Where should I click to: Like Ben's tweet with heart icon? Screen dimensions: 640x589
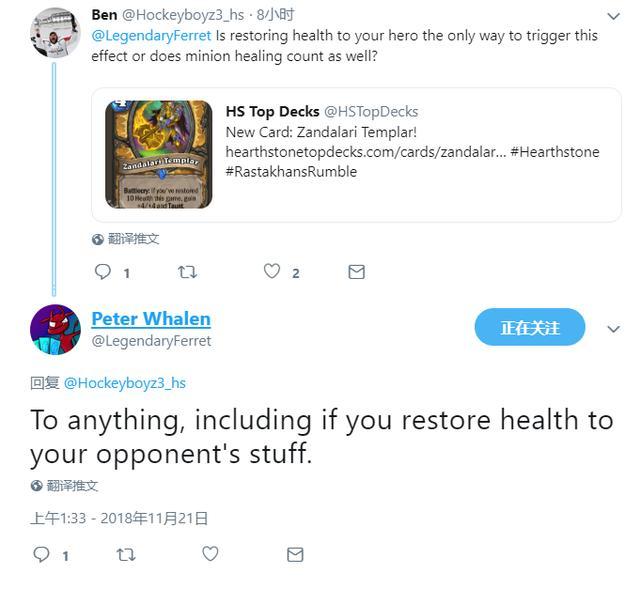pyautogui.click(x=272, y=271)
